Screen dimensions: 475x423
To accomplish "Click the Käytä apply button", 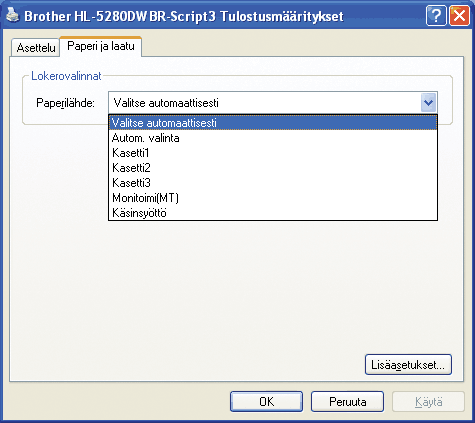I will click(428, 402).
